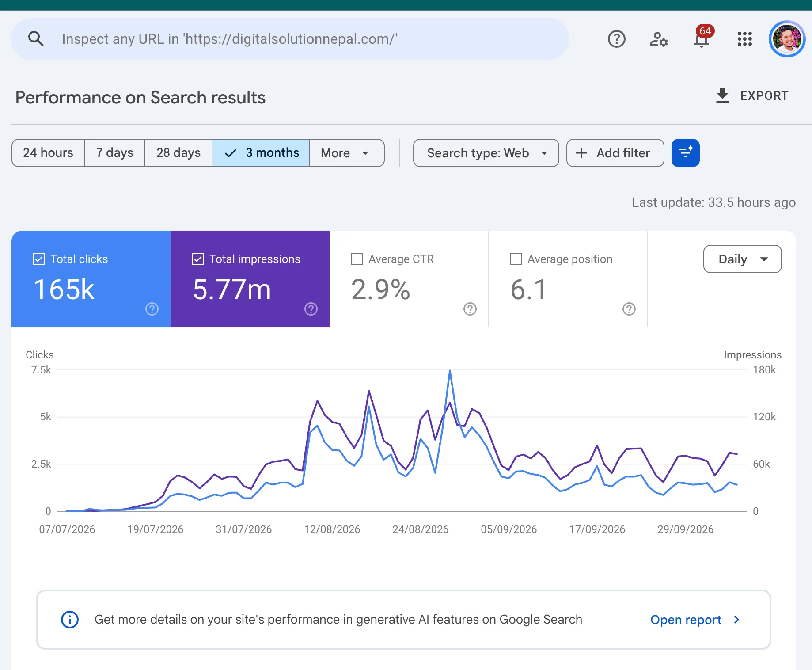Click the blue AI filter sparkle button
Viewport: 812px width, 670px height.
click(685, 153)
